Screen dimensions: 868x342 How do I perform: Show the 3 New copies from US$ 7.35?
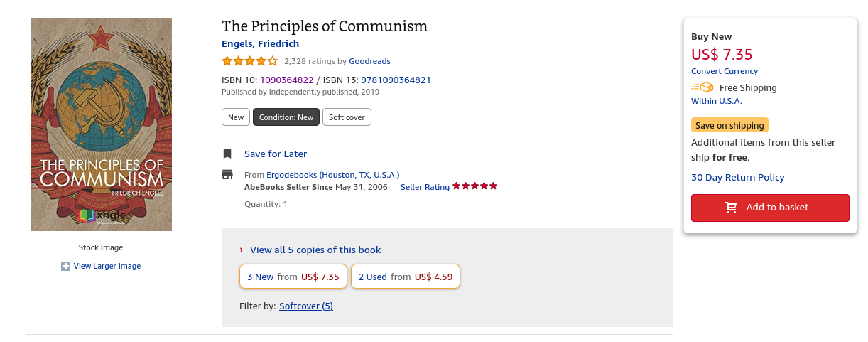click(x=293, y=277)
